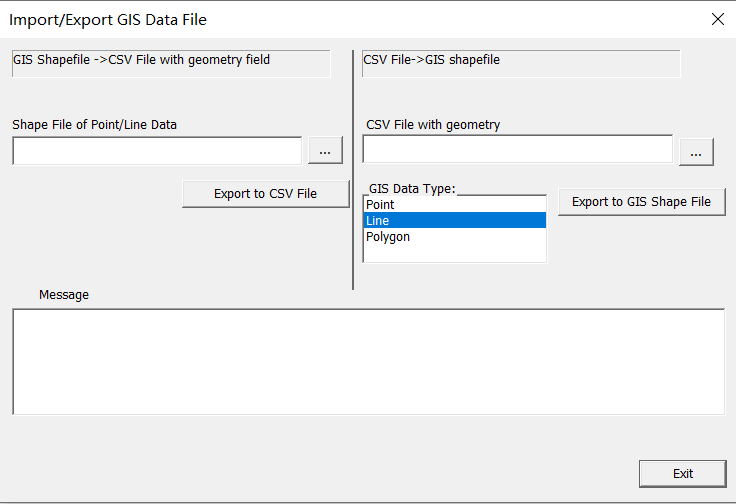Click blank space below Polygon in list
The height and width of the screenshot is (504, 736).
pyautogui.click(x=454, y=252)
